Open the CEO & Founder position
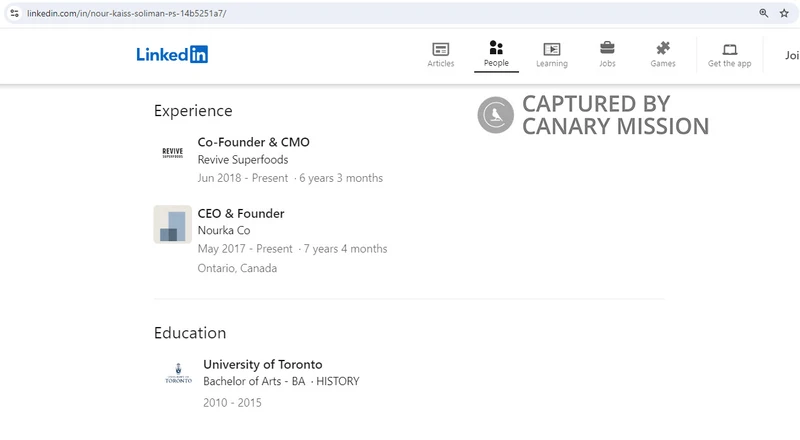 [241, 213]
